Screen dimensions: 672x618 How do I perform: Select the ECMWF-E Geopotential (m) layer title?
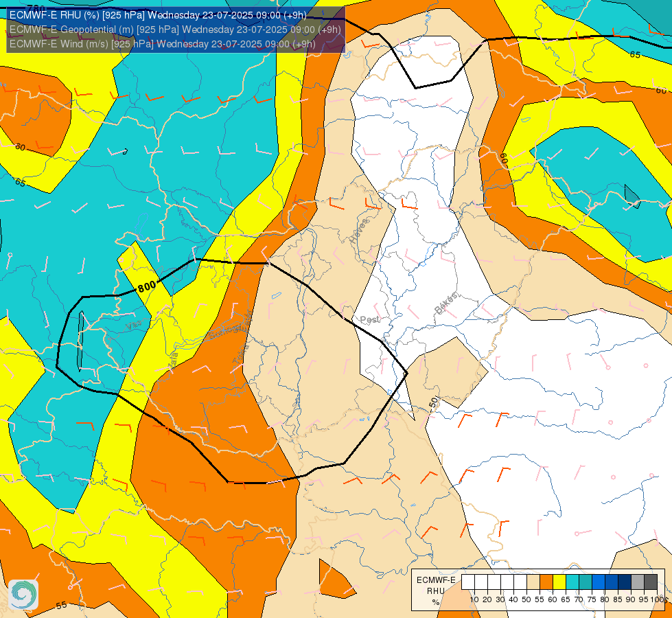[175, 29]
